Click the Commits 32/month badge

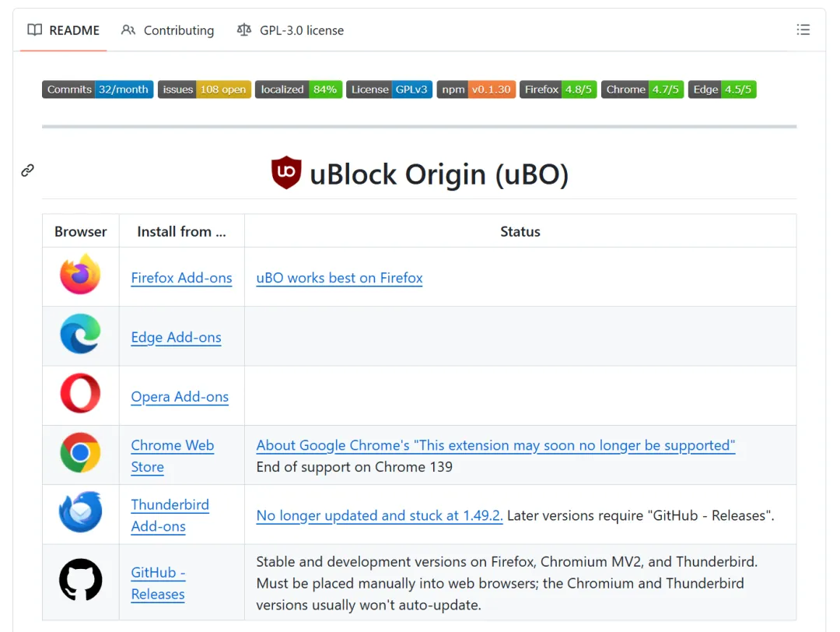pos(97,90)
